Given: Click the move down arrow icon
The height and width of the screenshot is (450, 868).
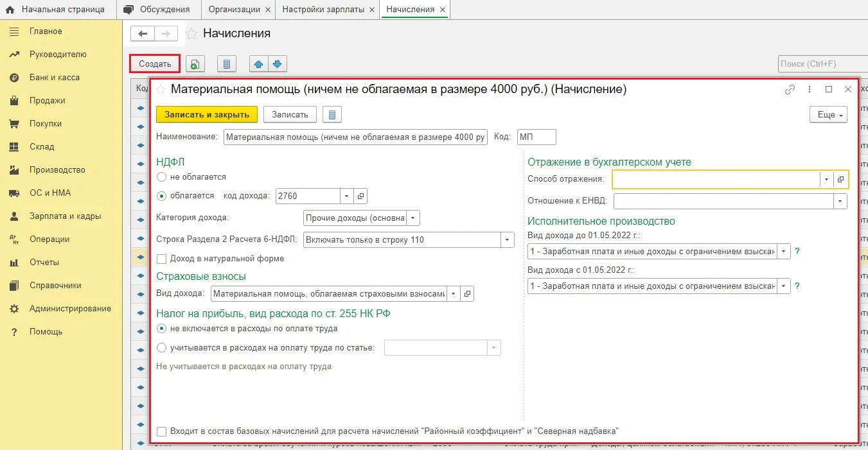Looking at the screenshot, I should (277, 64).
